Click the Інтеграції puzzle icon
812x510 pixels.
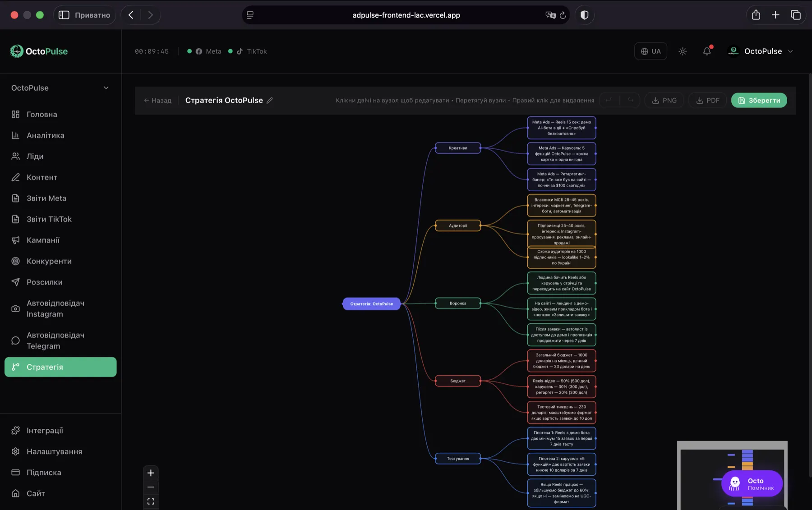click(x=15, y=431)
